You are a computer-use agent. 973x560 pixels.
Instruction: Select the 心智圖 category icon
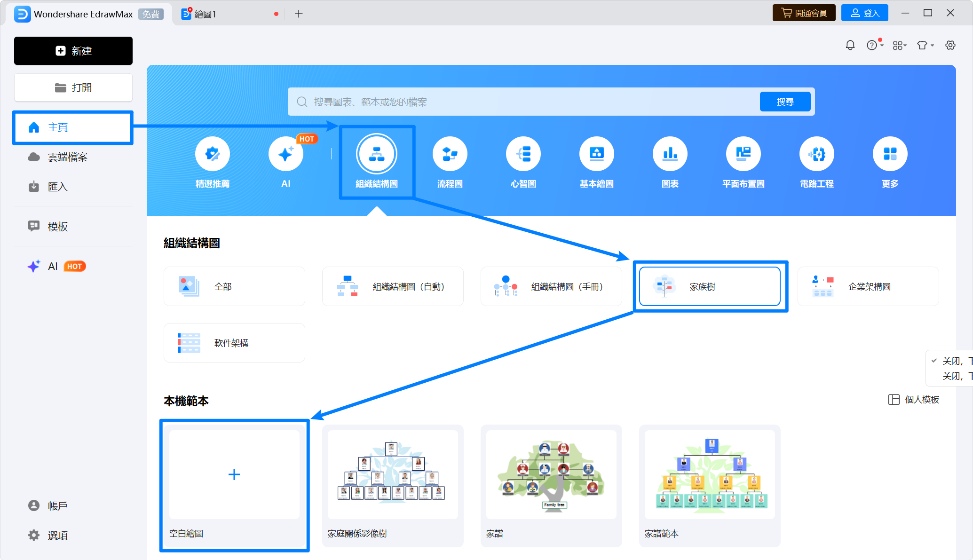[523, 154]
